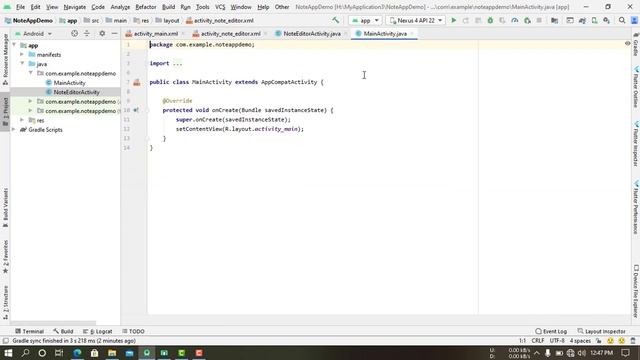Open File Explorer from the taskbar
Image resolution: width=640 pixels, height=360 pixels.
click(x=112, y=353)
